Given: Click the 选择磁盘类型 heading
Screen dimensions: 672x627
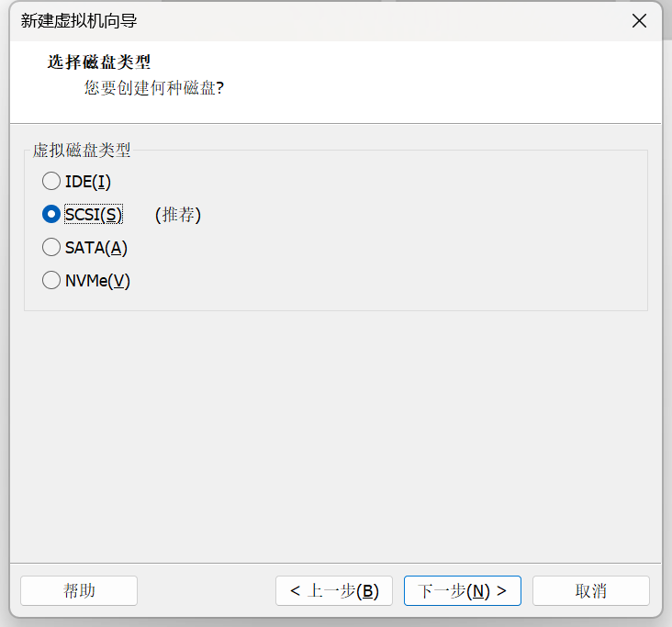Looking at the screenshot, I should [98, 62].
